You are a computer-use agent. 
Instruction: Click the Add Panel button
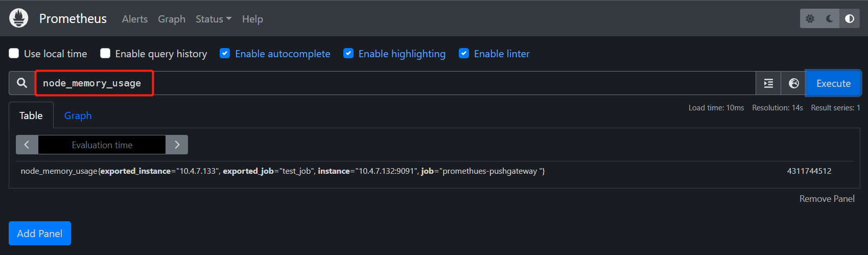[40, 234]
